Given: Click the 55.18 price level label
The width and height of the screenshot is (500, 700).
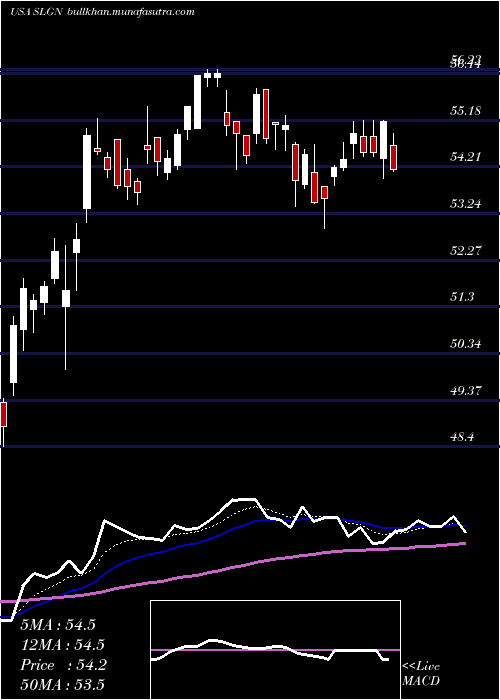Looking at the screenshot, I should [x=466, y=110].
